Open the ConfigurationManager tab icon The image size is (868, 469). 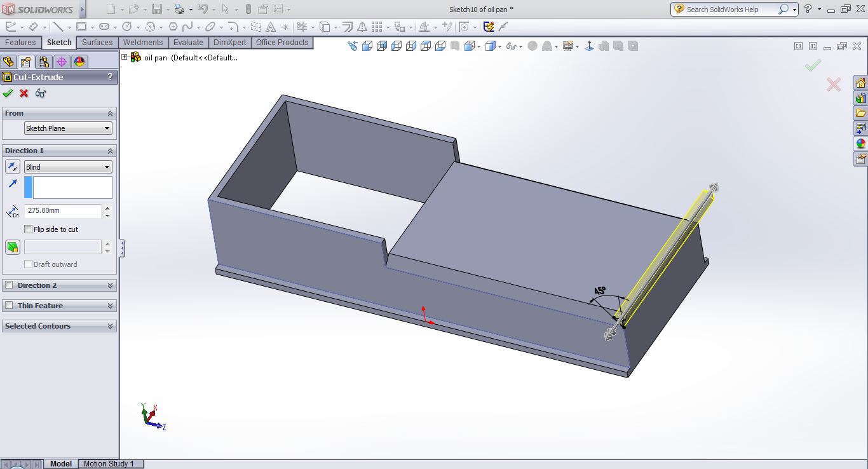click(x=44, y=62)
